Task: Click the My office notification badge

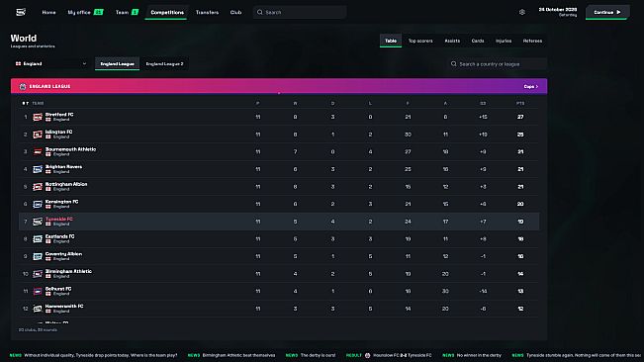Action: click(x=99, y=12)
